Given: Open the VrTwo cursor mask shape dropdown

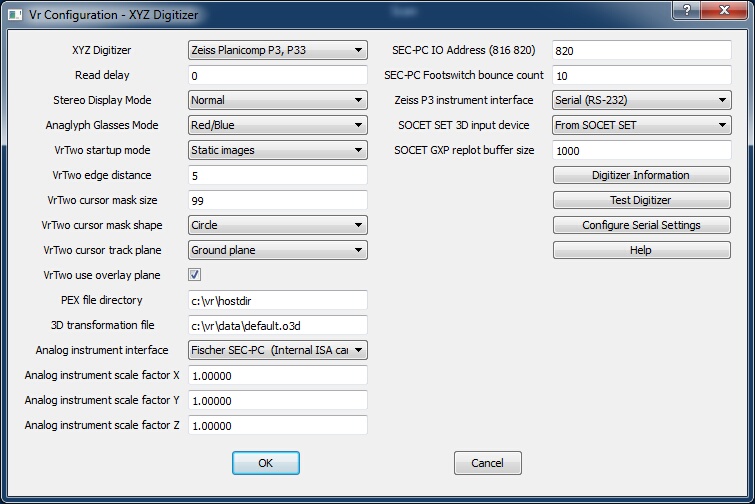Looking at the screenshot, I should tap(277, 225).
